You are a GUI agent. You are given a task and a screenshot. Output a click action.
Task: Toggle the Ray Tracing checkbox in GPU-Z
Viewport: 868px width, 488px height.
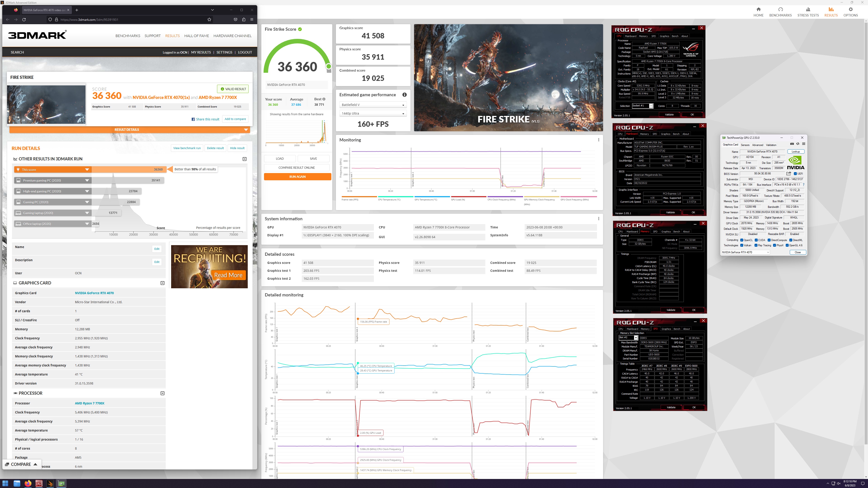click(756, 245)
